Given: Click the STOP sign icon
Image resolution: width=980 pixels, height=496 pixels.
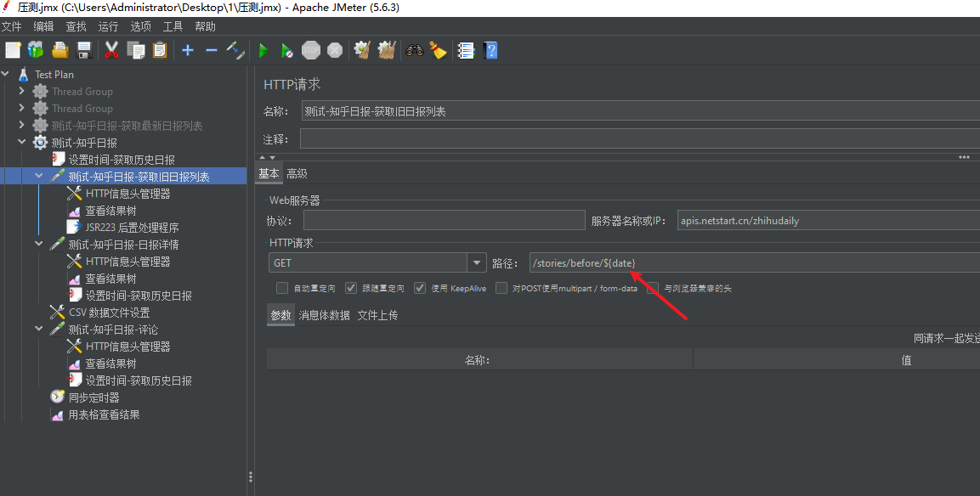Looking at the screenshot, I should coord(310,50).
